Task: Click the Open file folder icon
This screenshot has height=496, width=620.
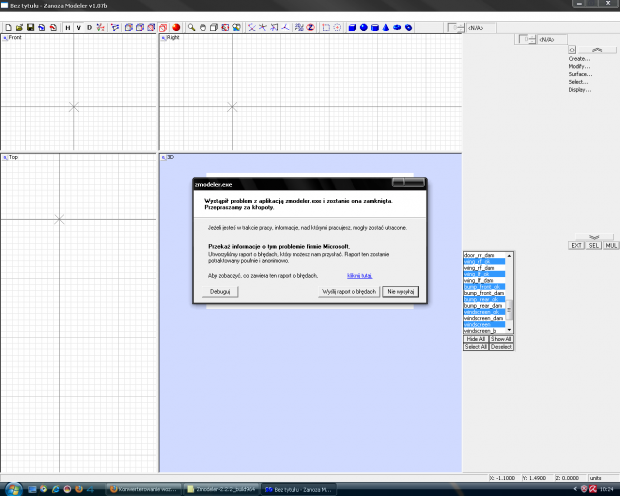Action: click(x=19, y=28)
